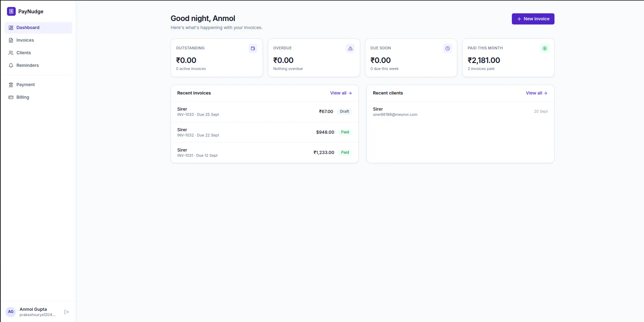The height and width of the screenshot is (322, 644).
Task: Click the 'Nothing overdue' text
Action: click(288, 69)
